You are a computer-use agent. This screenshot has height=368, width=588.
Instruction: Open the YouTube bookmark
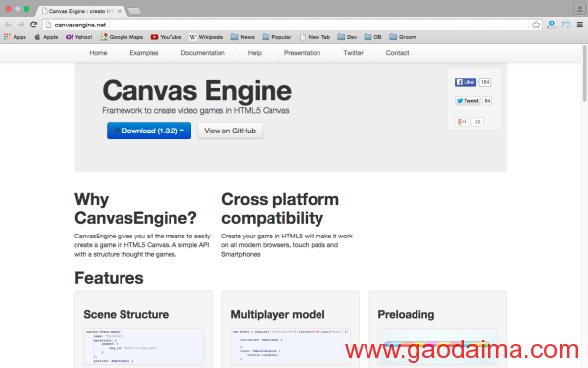[167, 37]
